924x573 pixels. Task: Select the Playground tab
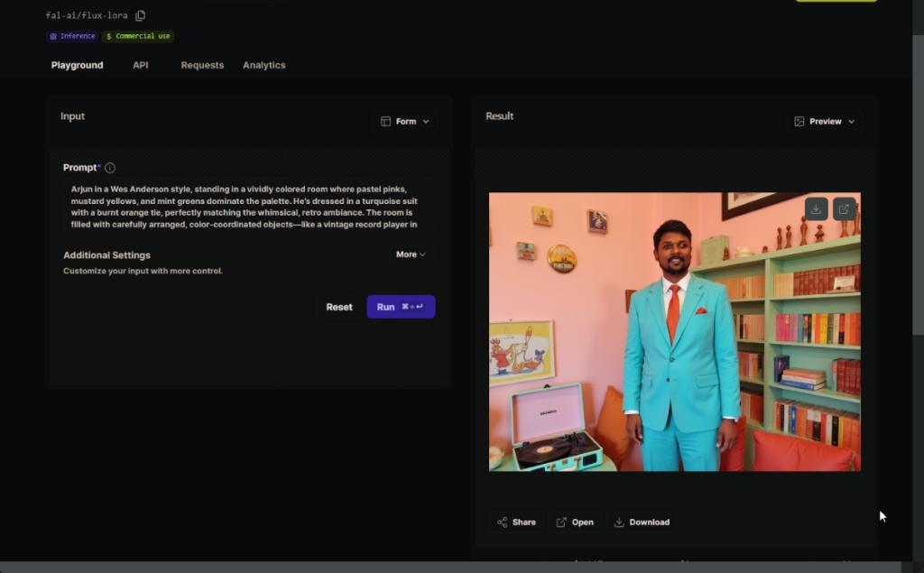77,65
